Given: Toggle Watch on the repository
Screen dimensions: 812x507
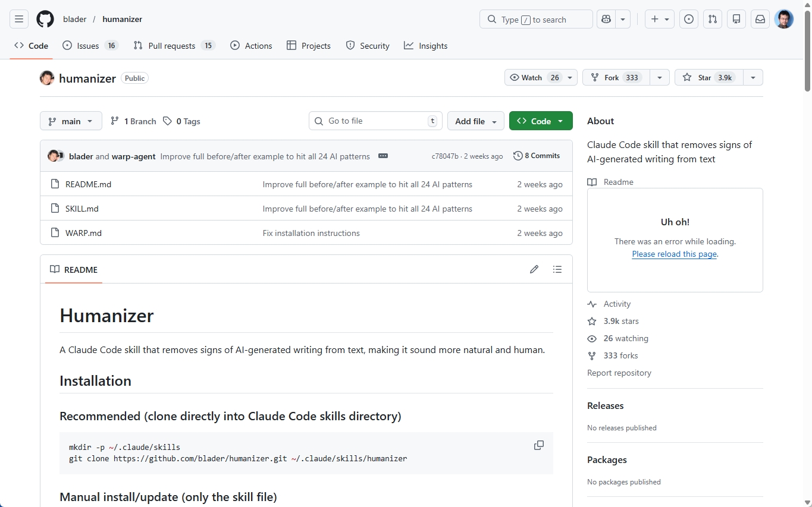Looking at the screenshot, I should 533,77.
